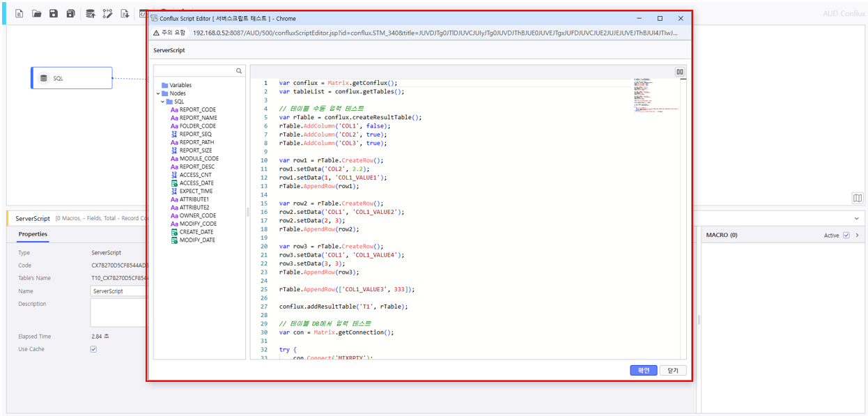Select the REPORT_NAME field in tree
Viewport: 868px width, 416px height.
click(x=198, y=118)
